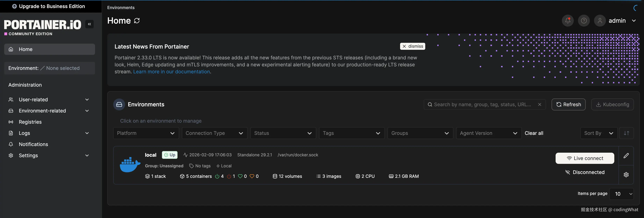644x218 pixels.
Task: Go to Registries in sidebar
Action: tap(30, 122)
